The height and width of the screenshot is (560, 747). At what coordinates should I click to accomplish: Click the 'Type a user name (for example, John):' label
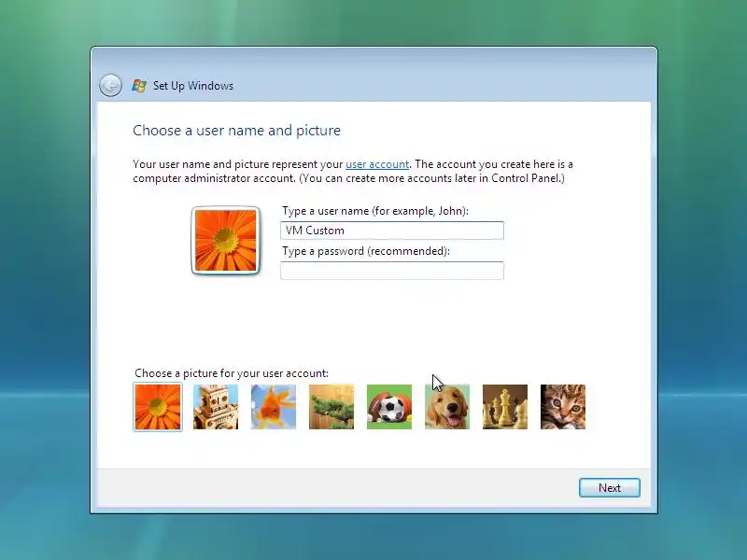click(375, 211)
